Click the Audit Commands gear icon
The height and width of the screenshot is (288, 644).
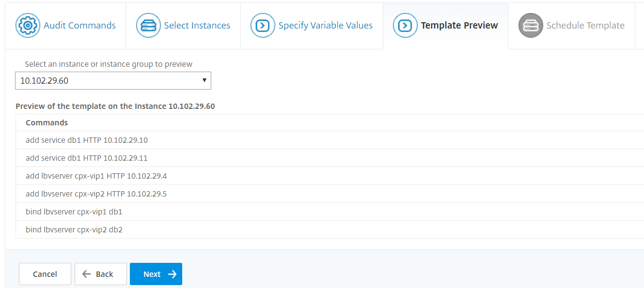(28, 26)
